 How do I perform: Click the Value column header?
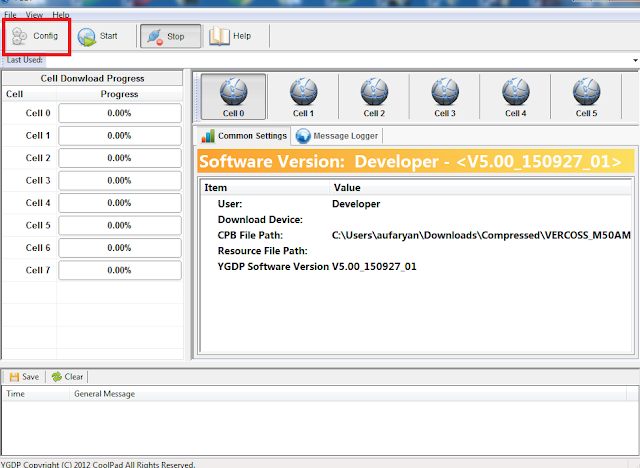click(x=480, y=188)
